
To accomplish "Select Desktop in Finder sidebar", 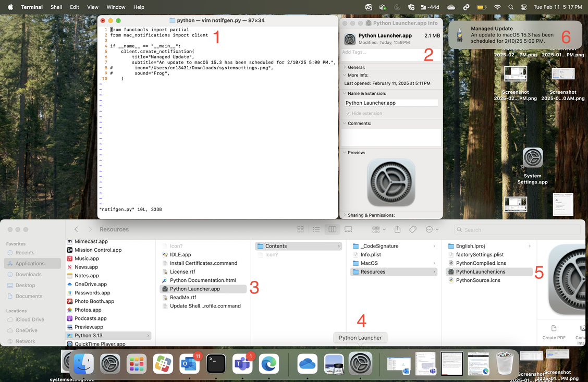I will point(33,285).
